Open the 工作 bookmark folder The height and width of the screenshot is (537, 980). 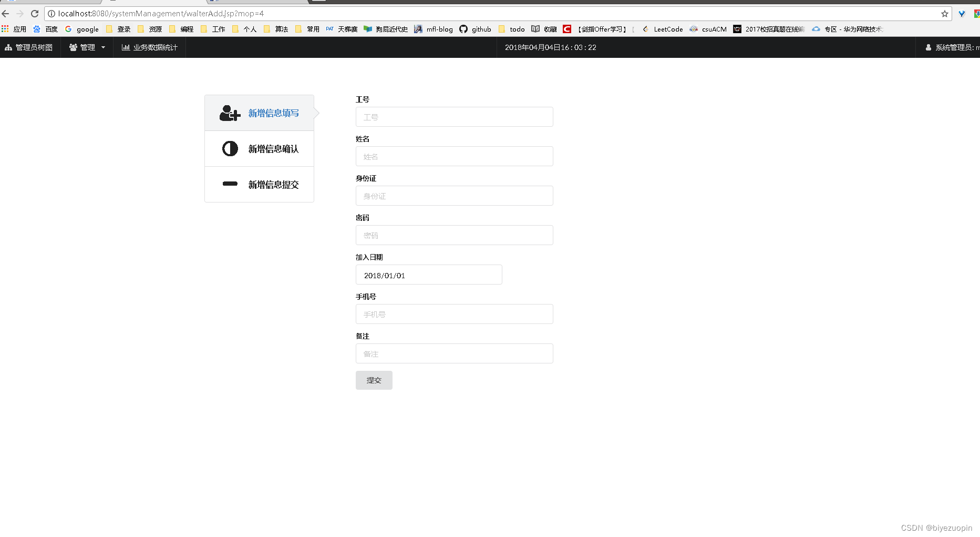tap(213, 29)
